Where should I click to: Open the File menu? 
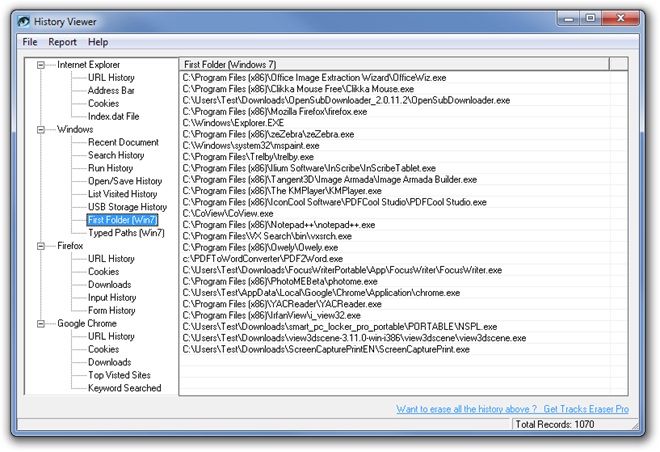pyautogui.click(x=30, y=42)
